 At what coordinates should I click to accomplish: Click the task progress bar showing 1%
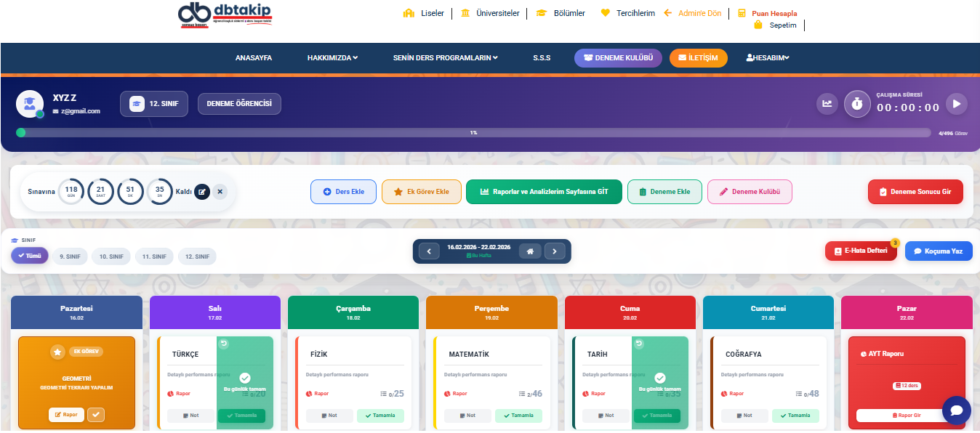click(473, 133)
